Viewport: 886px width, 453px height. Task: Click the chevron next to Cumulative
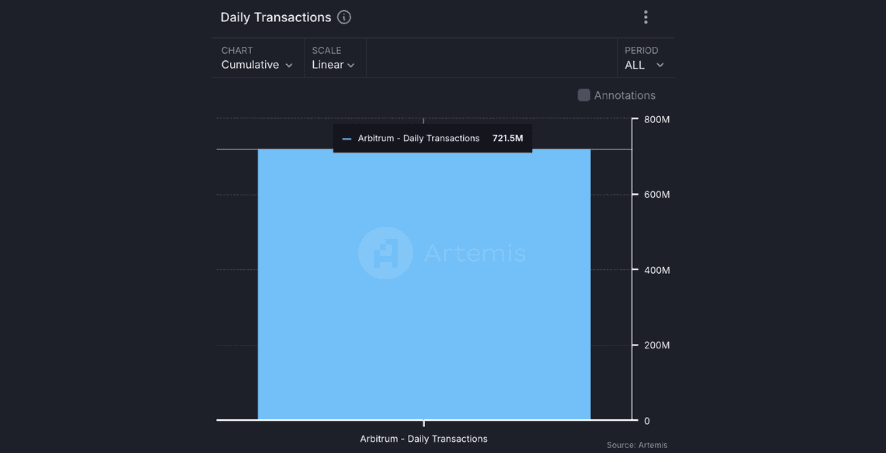pyautogui.click(x=289, y=66)
